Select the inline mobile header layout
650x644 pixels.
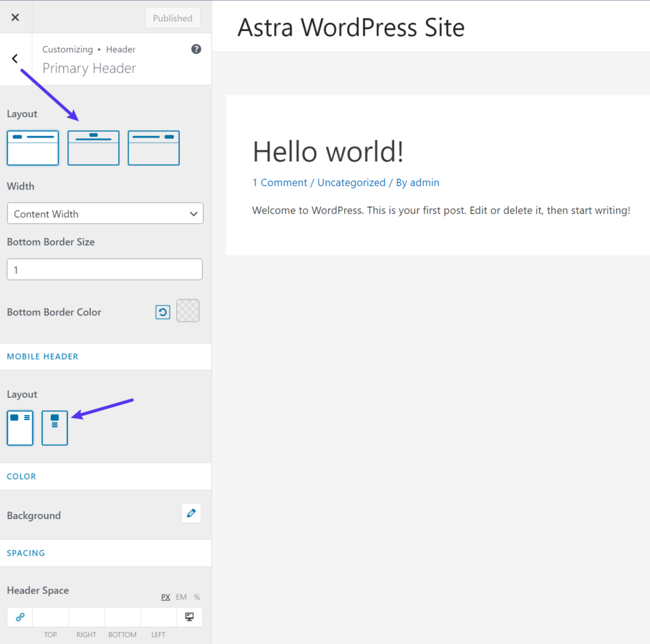coord(20,428)
